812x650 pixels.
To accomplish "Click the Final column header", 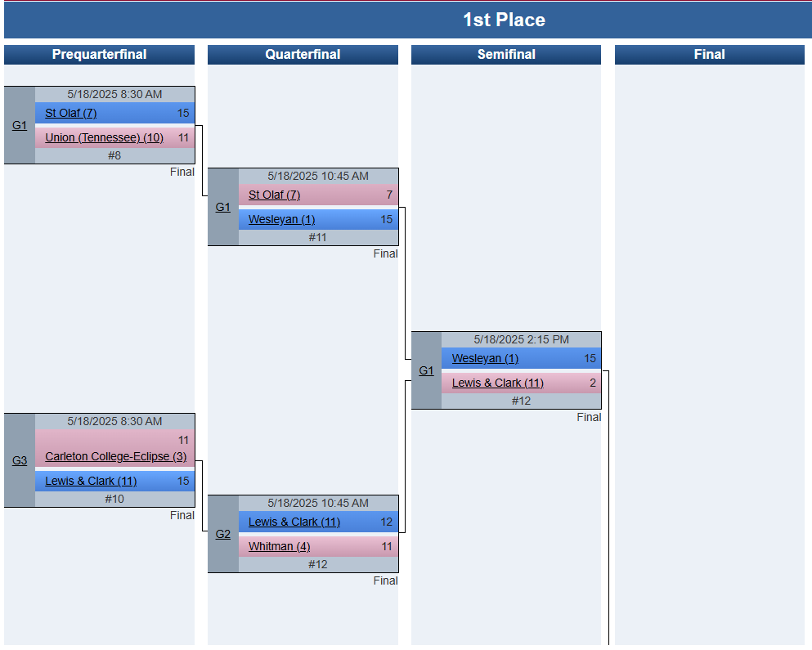I will point(710,55).
